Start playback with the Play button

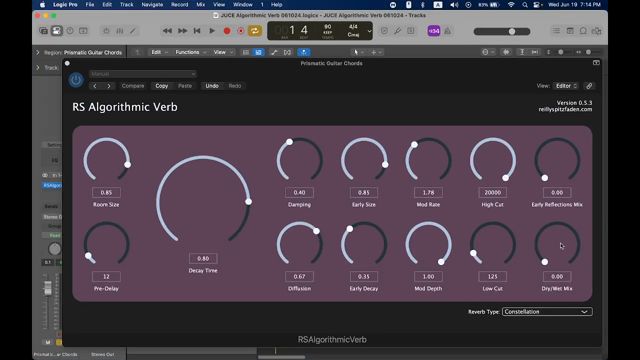point(212,31)
